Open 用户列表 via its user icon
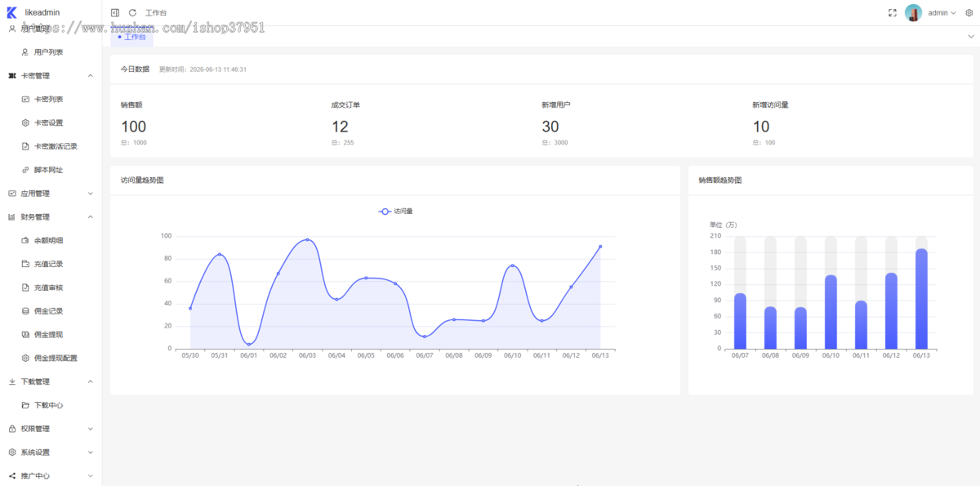The height and width of the screenshot is (486, 980). pyautogui.click(x=25, y=51)
